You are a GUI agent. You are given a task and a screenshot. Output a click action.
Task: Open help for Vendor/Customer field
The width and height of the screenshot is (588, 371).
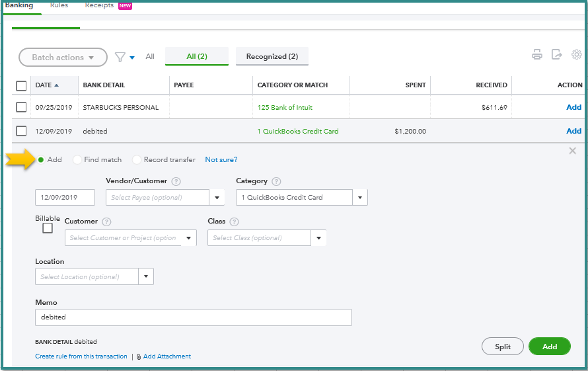pyautogui.click(x=176, y=181)
